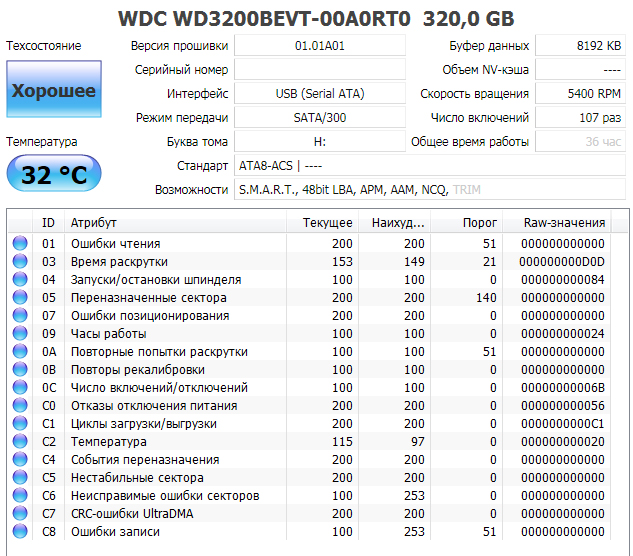Image resolution: width=633 pixels, height=556 pixels.
Task: Click the Наихуд... column header
Action: tap(394, 222)
